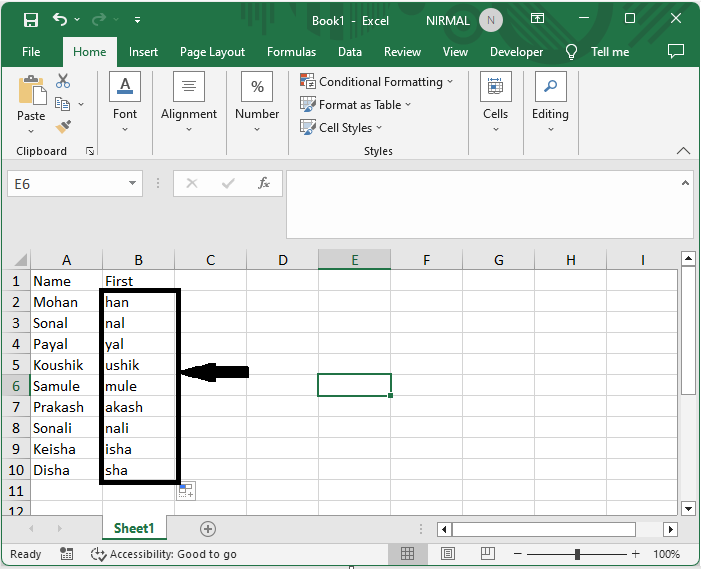Switch to Page Layout view

click(x=448, y=554)
